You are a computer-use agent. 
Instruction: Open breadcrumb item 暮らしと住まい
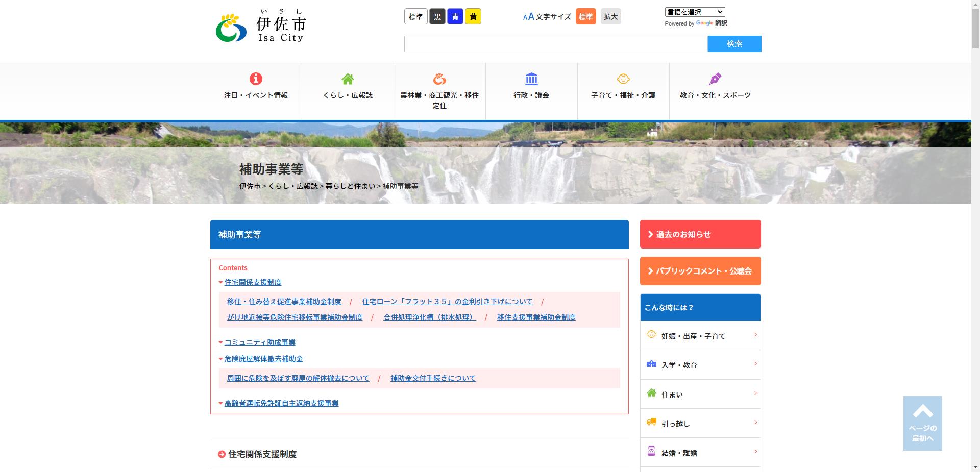350,186
